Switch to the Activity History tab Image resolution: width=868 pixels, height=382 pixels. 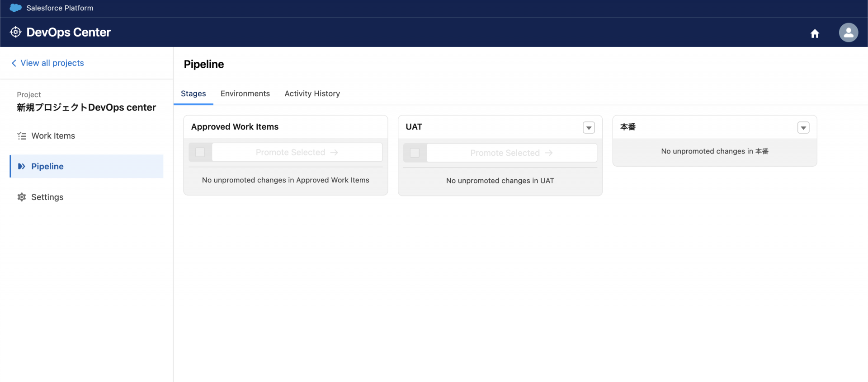[312, 94]
